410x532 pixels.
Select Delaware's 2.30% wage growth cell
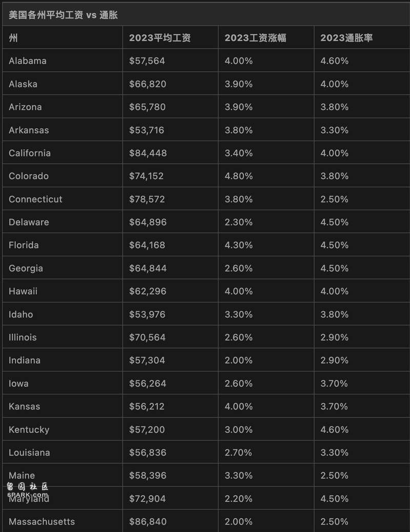(239, 222)
